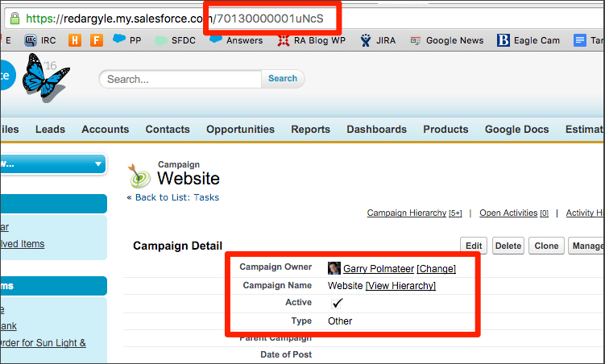Click the Search button
Viewport: 605px width, 364px height.
point(283,79)
